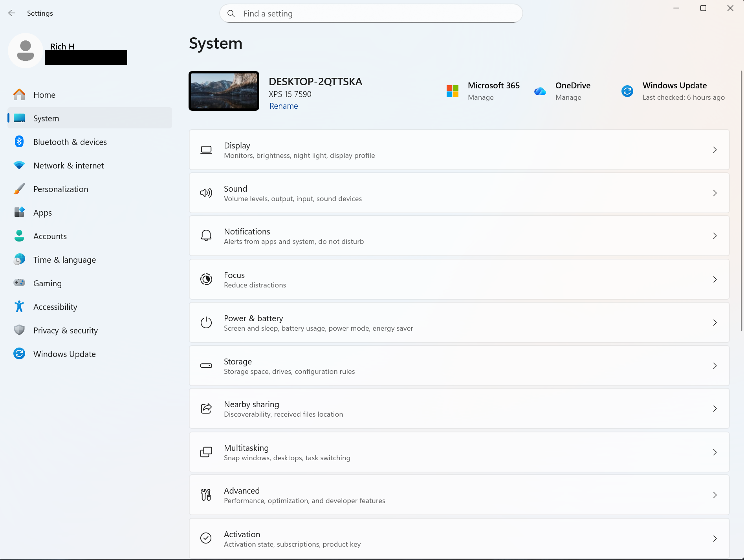This screenshot has width=744, height=560.
Task: Click the Storage drive icon
Action: [206, 366]
